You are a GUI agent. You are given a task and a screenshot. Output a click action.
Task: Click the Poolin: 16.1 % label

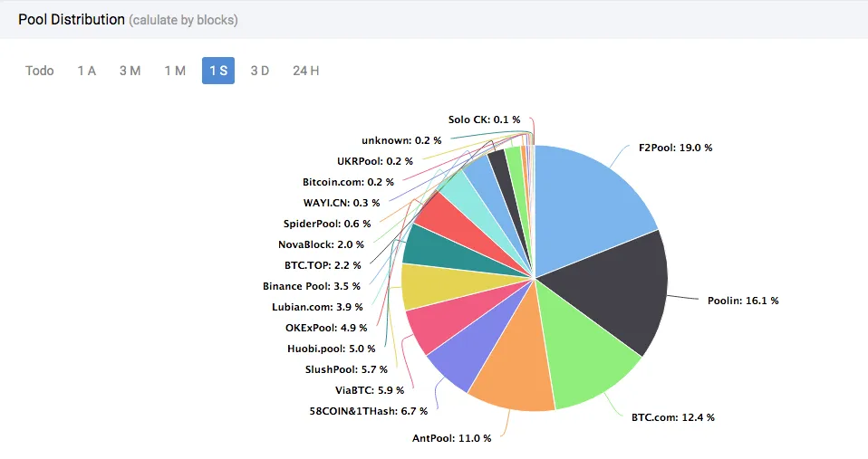[x=743, y=301]
